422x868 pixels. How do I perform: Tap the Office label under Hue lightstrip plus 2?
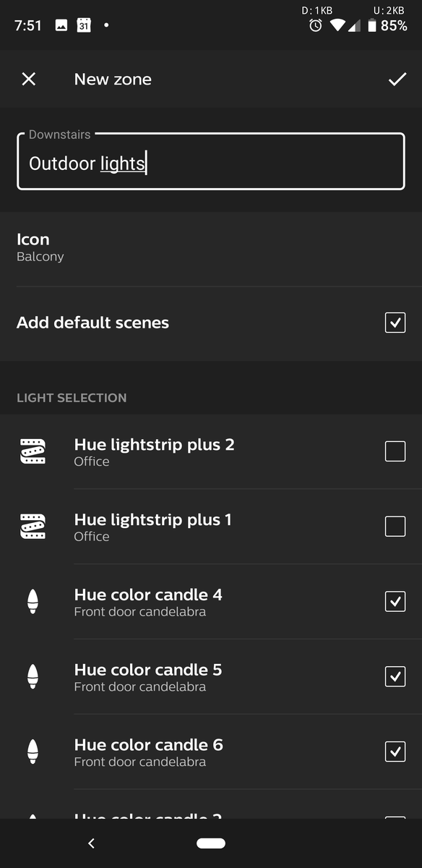click(91, 461)
